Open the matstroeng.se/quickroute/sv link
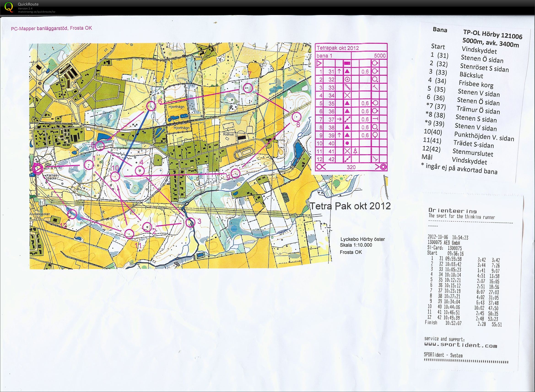Viewport: 535px width, 392px height. click(37, 11)
